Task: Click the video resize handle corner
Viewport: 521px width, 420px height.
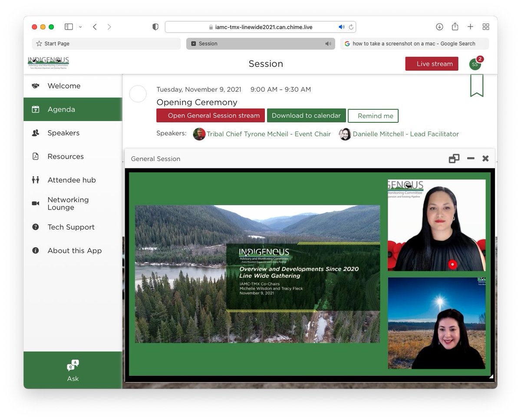Action: click(x=491, y=377)
